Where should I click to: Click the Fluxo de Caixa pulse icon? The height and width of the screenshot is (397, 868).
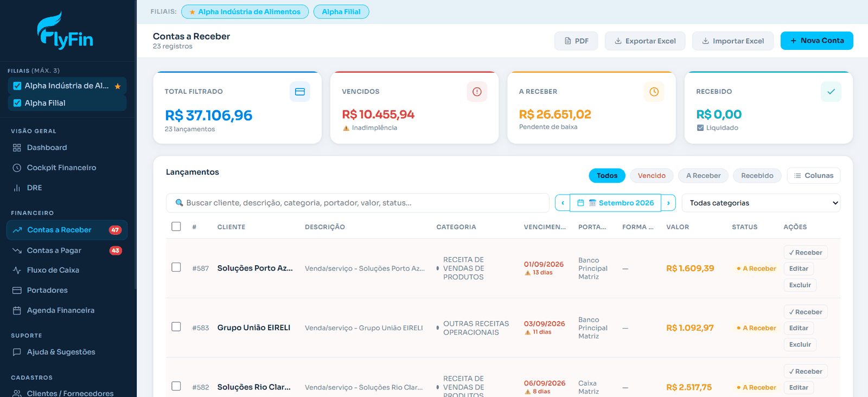tap(17, 270)
